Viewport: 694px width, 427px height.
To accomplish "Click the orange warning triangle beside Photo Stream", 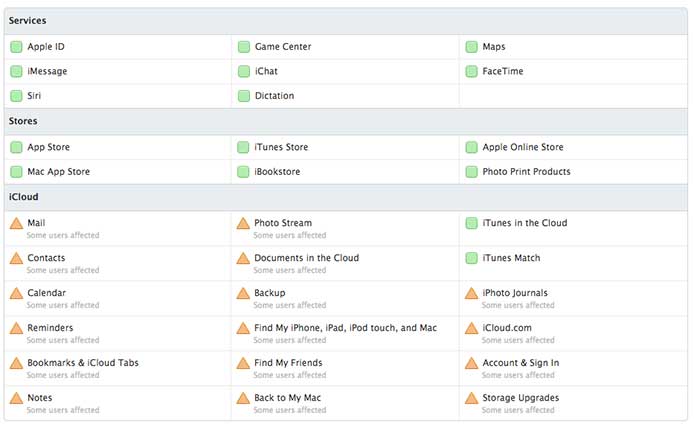I will tap(243, 223).
